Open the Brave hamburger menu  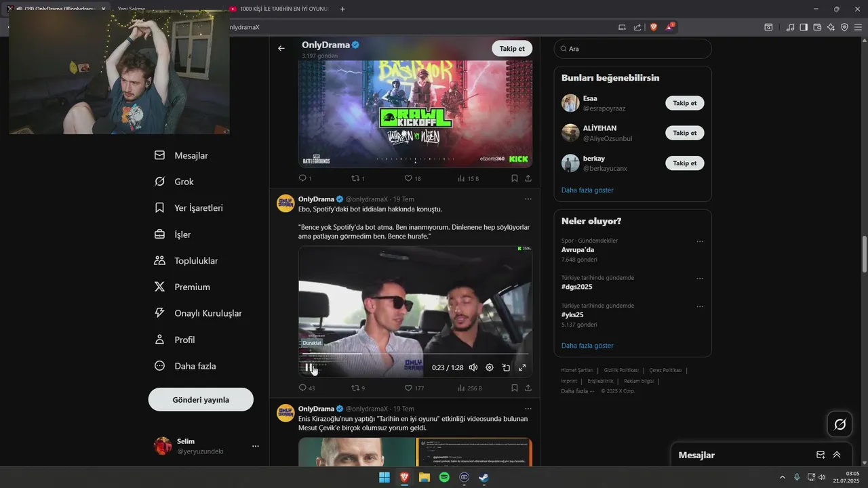(x=858, y=27)
